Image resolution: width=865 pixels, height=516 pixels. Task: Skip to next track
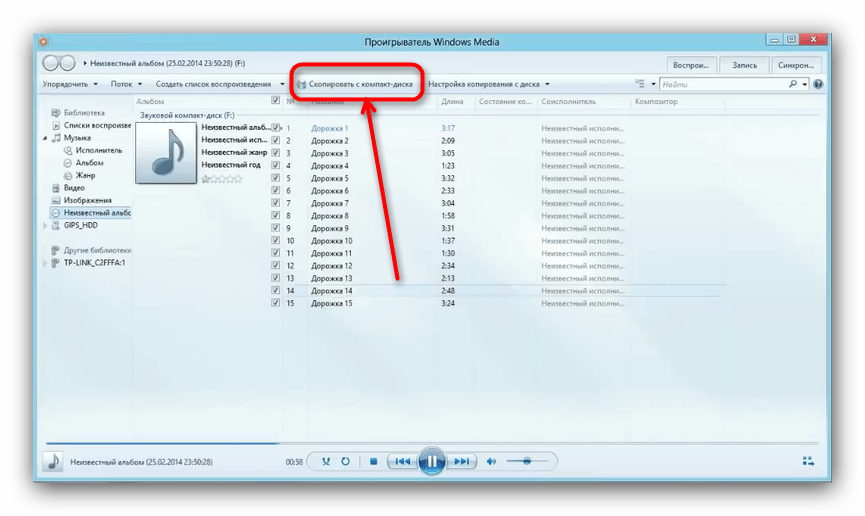point(461,461)
